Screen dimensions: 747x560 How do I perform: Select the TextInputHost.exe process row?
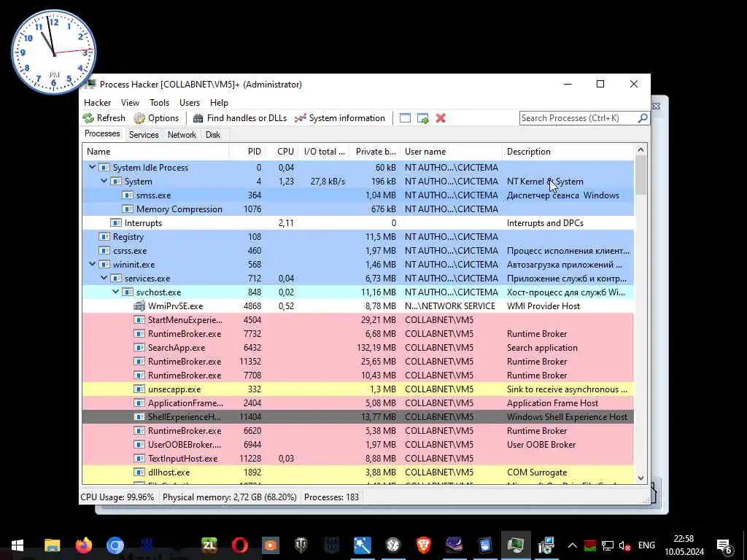coord(357,458)
